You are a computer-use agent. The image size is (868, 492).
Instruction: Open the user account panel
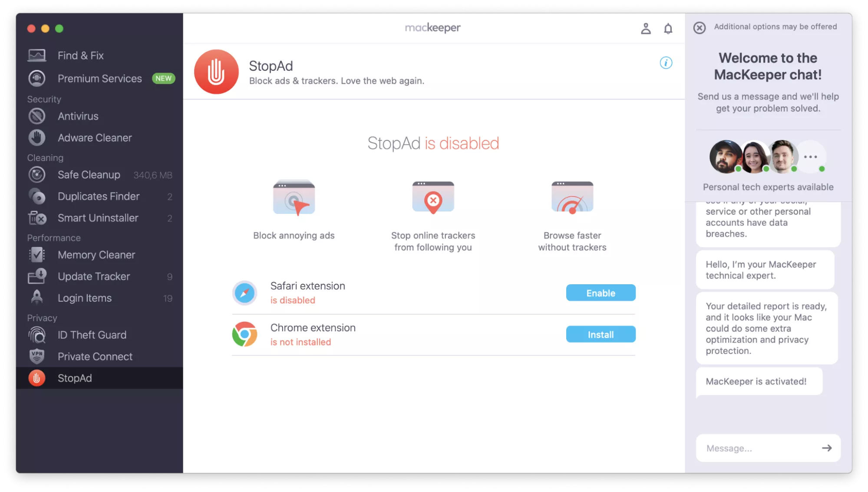[x=646, y=28]
